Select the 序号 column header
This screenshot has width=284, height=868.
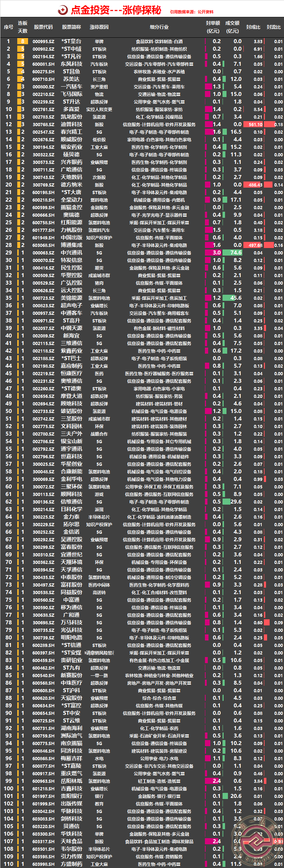[x=9, y=27]
